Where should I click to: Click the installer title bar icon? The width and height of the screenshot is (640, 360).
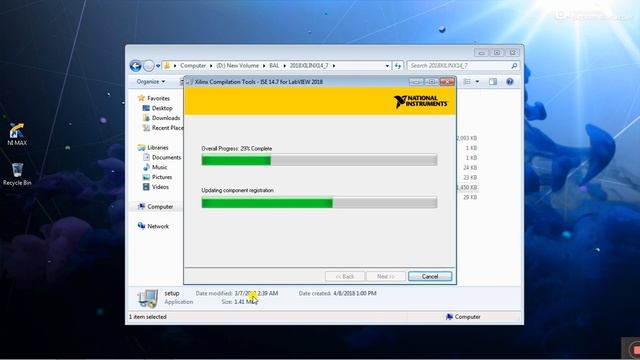189,82
